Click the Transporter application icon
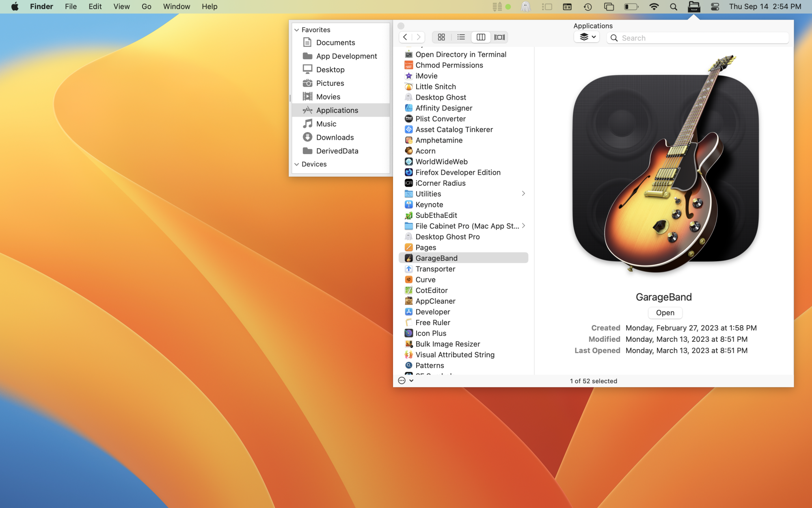Image resolution: width=812 pixels, height=508 pixels. pos(408,269)
